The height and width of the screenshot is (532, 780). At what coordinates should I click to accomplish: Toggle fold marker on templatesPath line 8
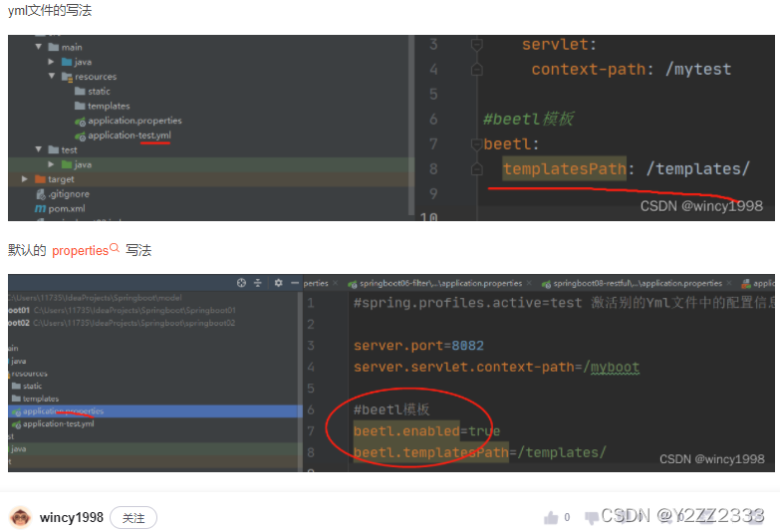pos(476,169)
